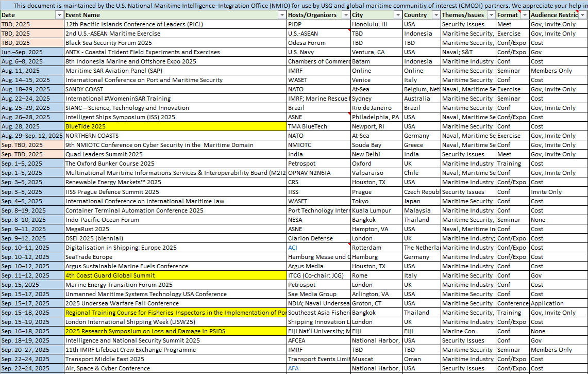Select the Application audience restriction cell
588x374 pixels.
(558, 303)
